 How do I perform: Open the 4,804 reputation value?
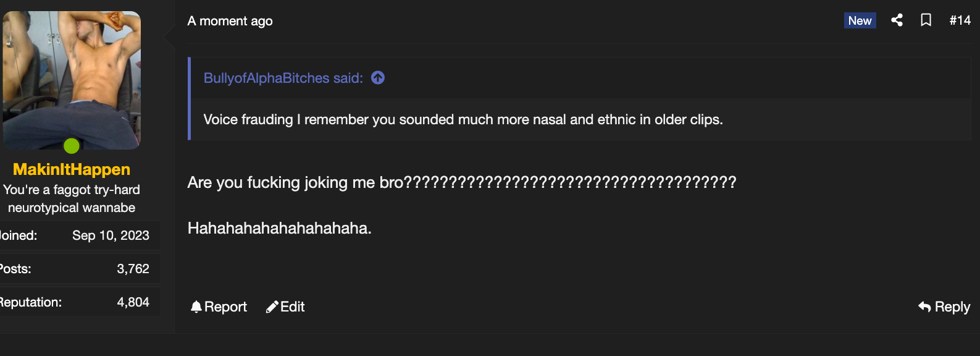click(x=133, y=302)
